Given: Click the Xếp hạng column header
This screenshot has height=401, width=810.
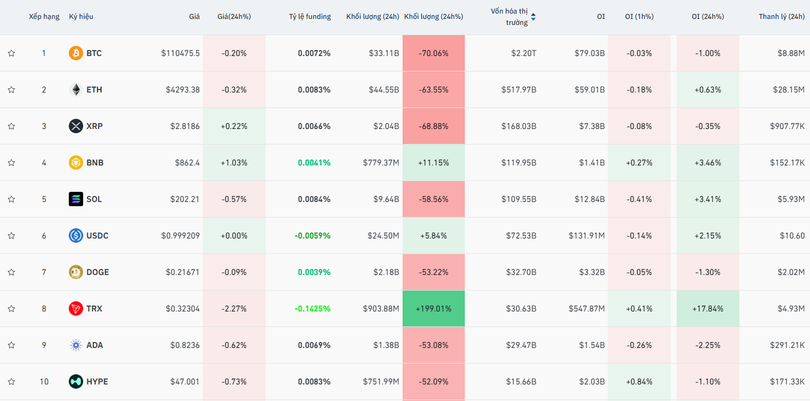Looking at the screenshot, I should click(x=43, y=17).
